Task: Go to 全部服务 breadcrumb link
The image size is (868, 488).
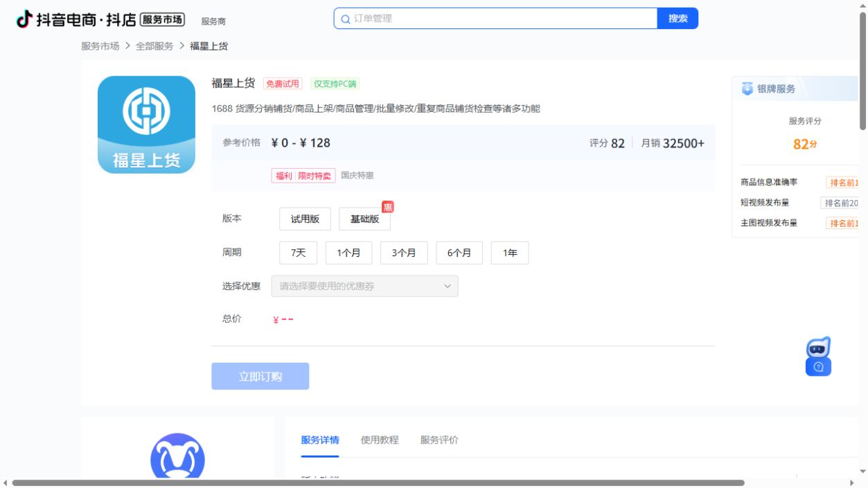Action: point(154,46)
